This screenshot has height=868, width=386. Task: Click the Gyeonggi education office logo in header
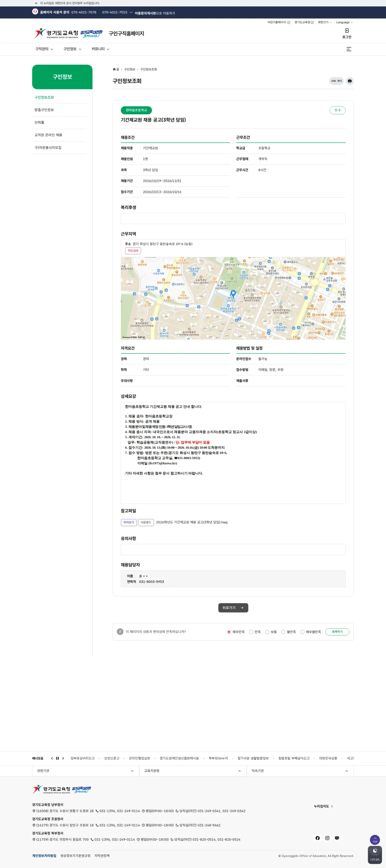click(68, 34)
